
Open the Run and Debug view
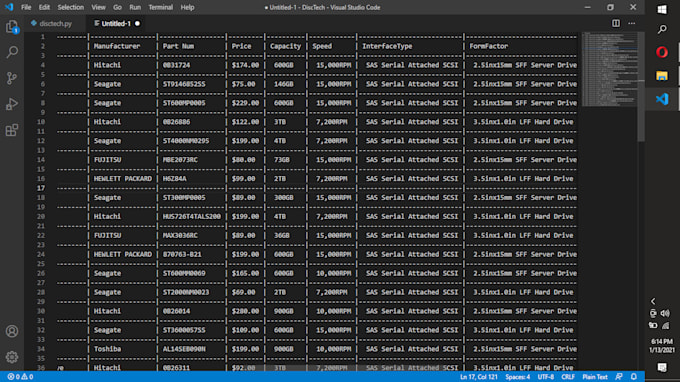(x=12, y=104)
